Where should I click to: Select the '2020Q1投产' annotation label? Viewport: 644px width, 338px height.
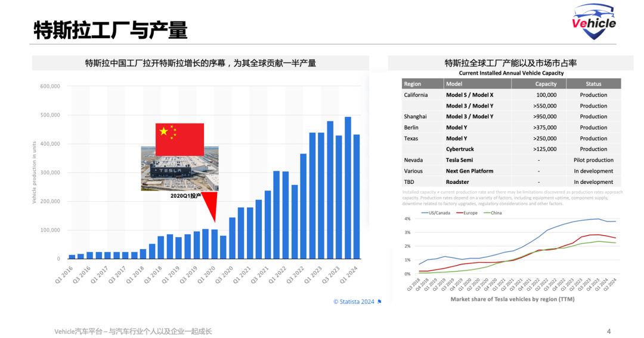185,196
